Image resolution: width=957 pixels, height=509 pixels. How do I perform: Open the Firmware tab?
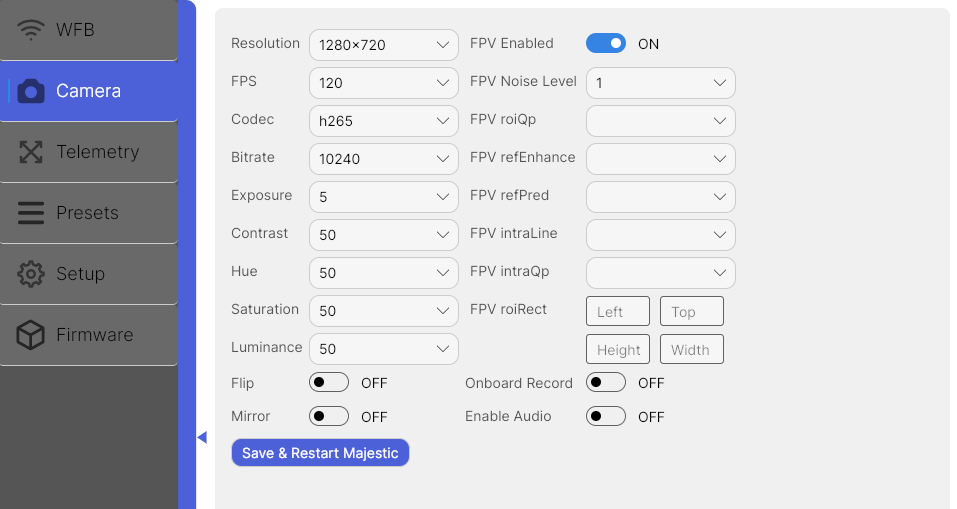(89, 335)
